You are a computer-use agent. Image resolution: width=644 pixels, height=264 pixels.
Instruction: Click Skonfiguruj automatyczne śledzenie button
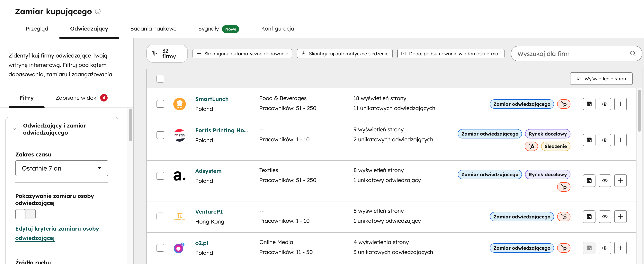click(x=344, y=54)
